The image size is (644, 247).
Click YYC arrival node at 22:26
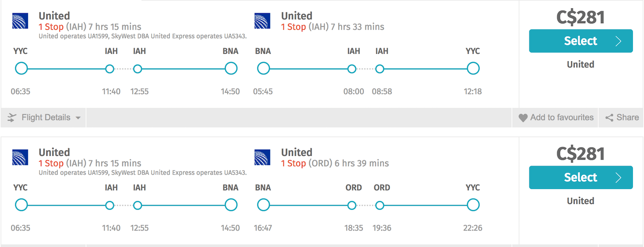[x=473, y=205]
